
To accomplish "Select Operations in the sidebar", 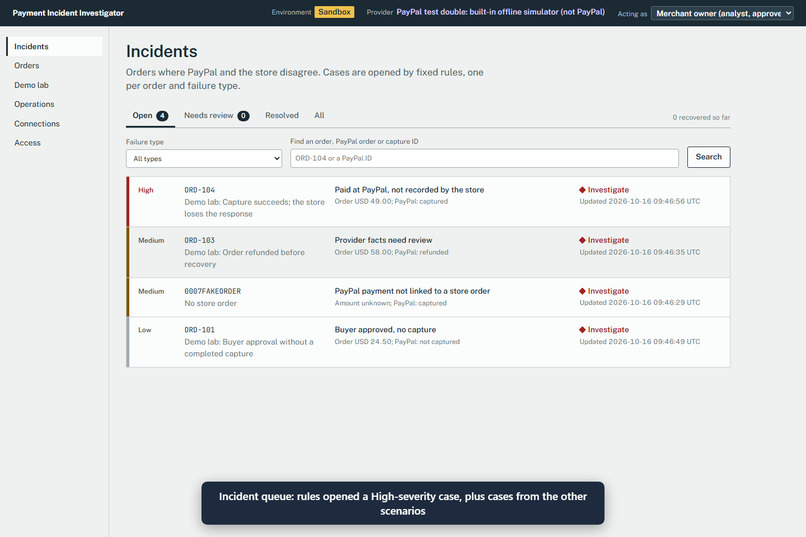I will click(x=34, y=104).
